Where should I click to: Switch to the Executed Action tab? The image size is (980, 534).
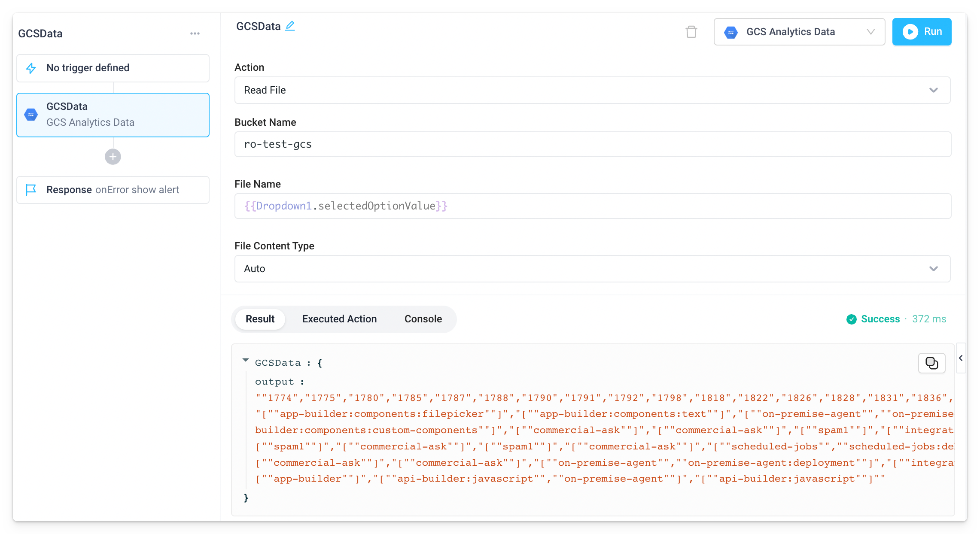pos(339,319)
